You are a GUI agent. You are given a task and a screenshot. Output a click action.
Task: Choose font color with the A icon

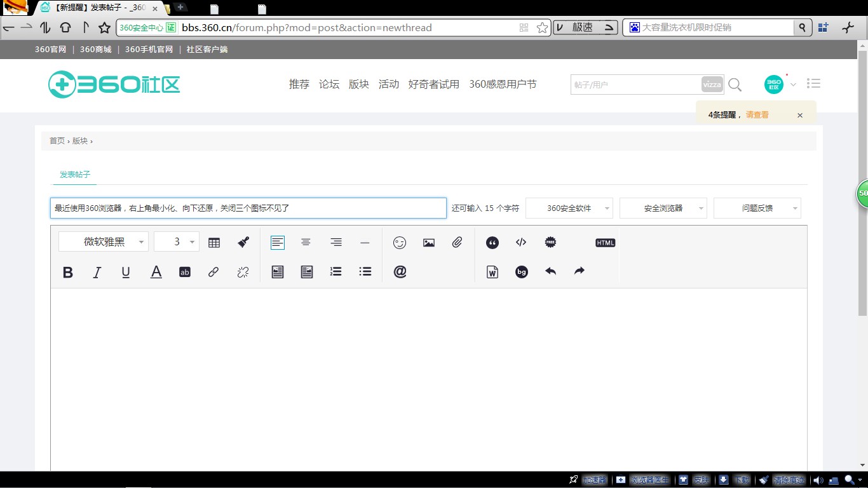156,272
